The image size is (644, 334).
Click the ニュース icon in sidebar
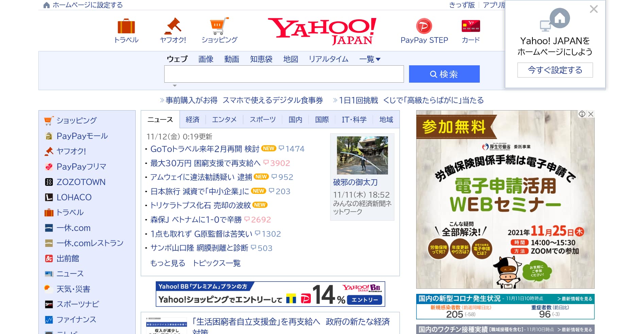49,274
